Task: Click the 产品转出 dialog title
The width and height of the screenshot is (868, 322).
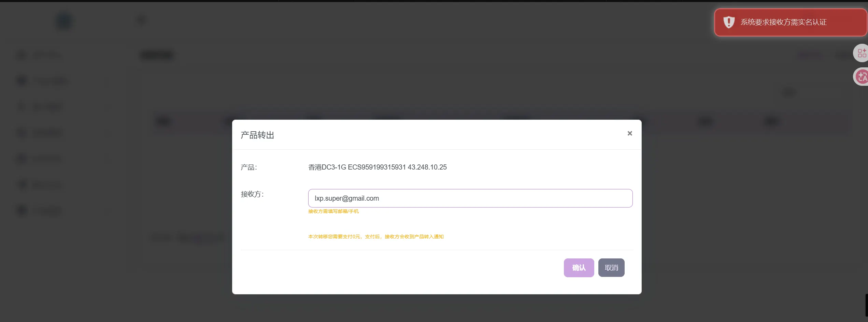Action: 257,135
